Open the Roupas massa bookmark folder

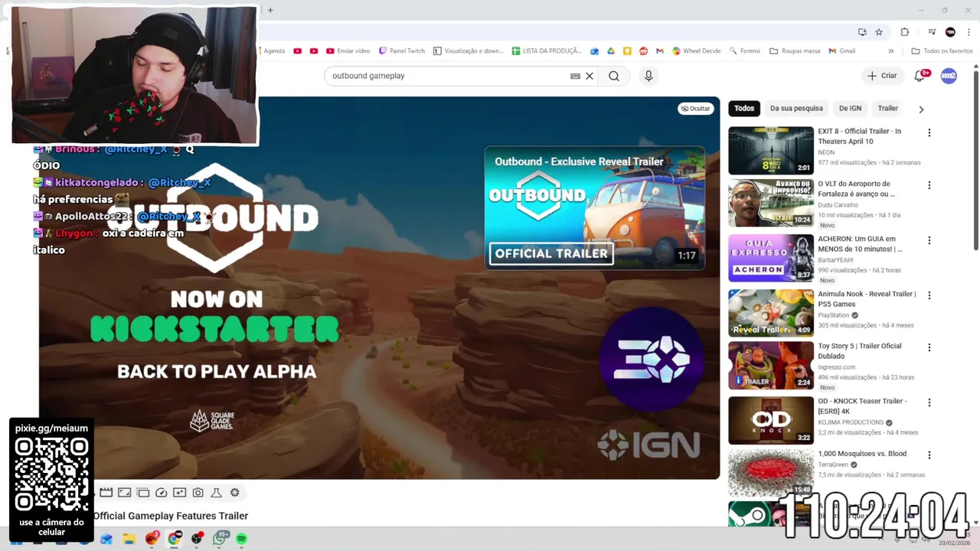click(x=795, y=51)
